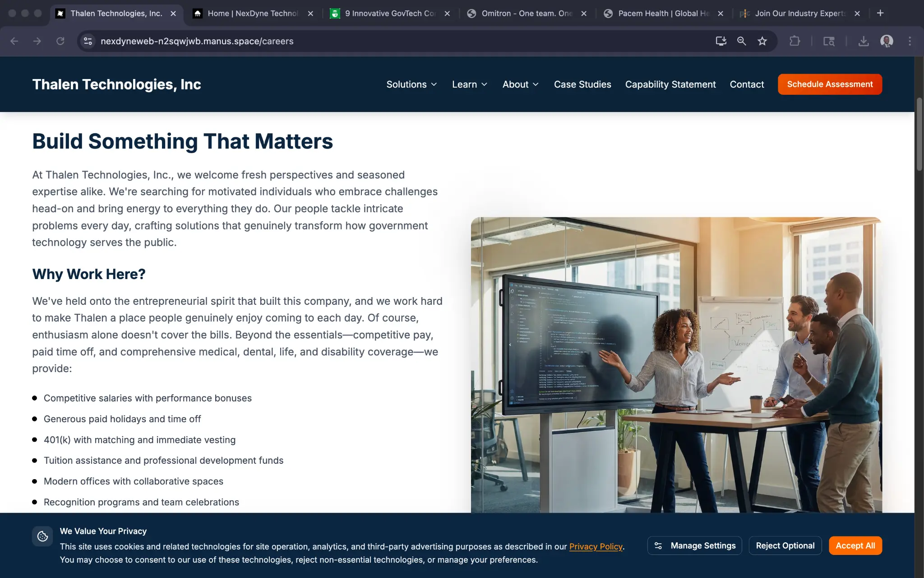The width and height of the screenshot is (924, 578).
Task: Open the Chrome three-dot menu
Action: [x=910, y=41]
